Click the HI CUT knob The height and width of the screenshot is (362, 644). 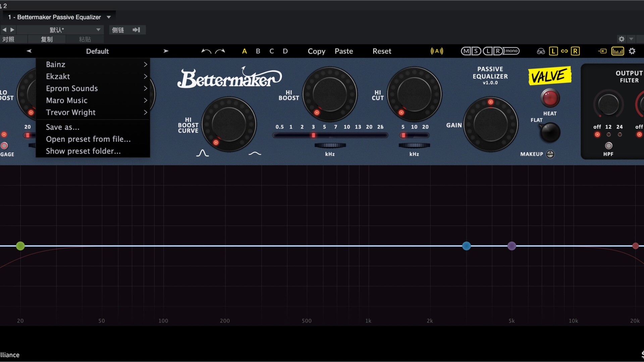click(415, 94)
